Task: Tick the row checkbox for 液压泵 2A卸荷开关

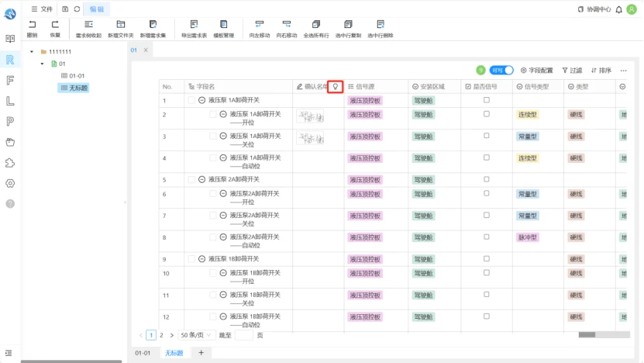Action: (191, 180)
